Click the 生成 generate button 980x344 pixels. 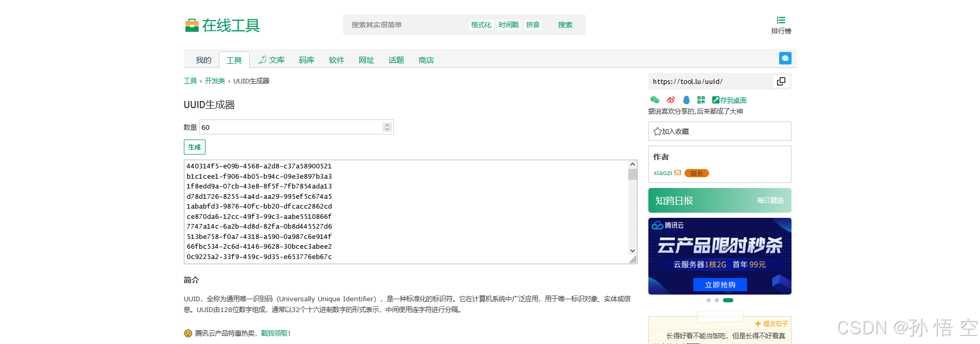click(195, 147)
